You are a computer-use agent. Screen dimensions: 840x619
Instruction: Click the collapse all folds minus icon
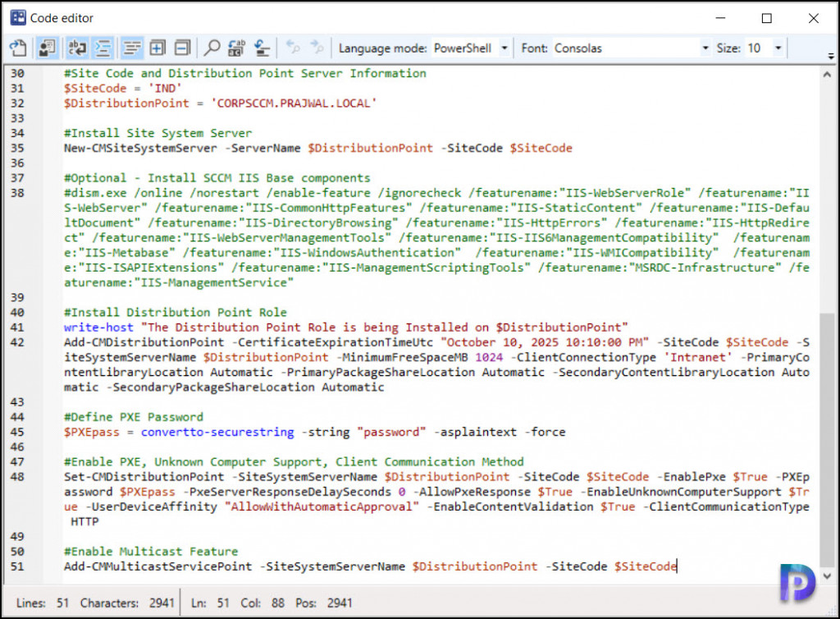tap(183, 48)
